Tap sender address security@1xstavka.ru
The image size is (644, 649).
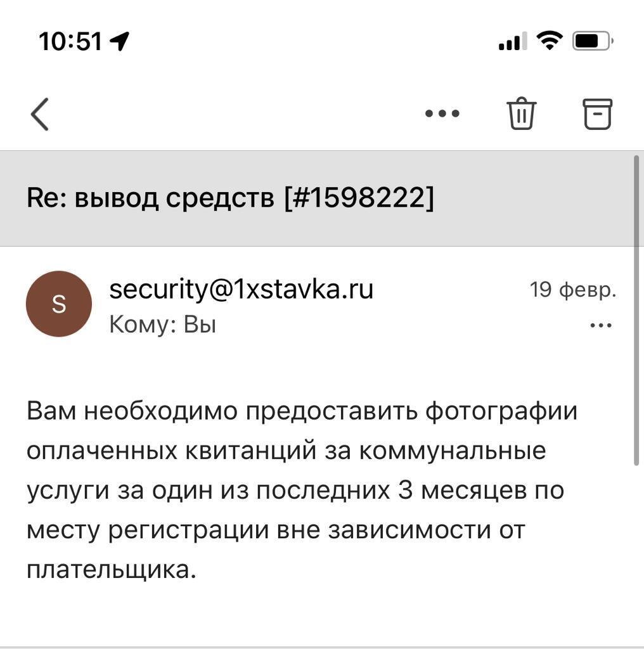[x=241, y=290]
